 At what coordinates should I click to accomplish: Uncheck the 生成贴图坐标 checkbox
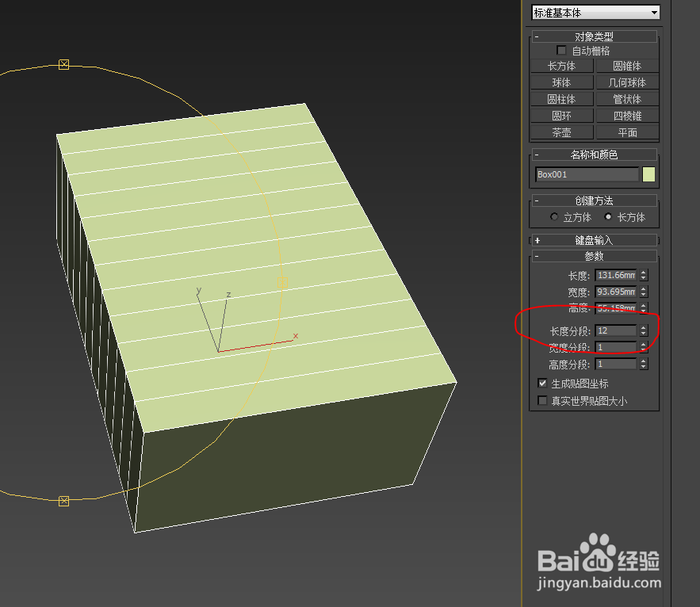point(542,383)
